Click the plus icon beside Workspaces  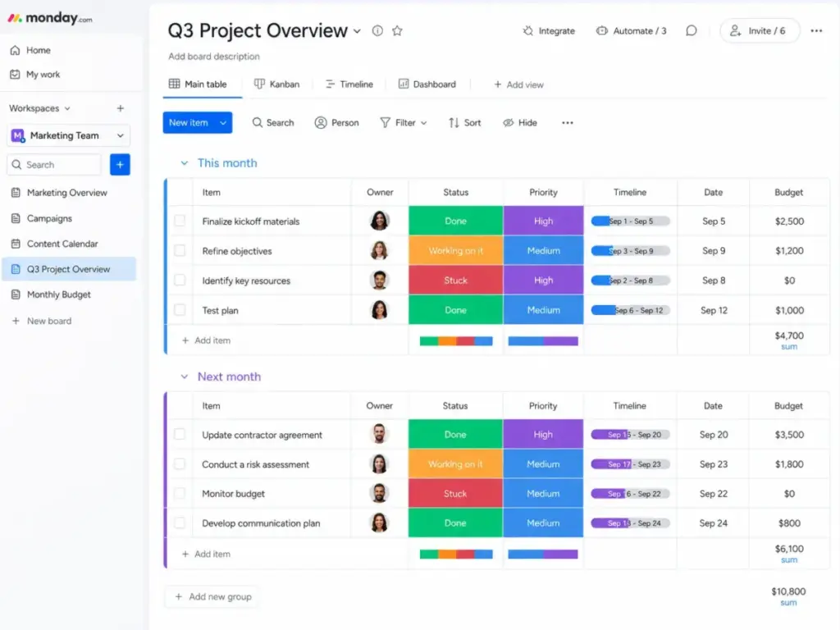tap(121, 108)
